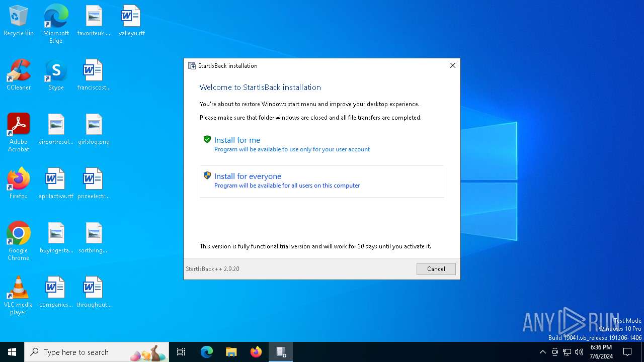Open the clock showing 6:36 PM
The width and height of the screenshot is (644, 362).
pyautogui.click(x=601, y=352)
